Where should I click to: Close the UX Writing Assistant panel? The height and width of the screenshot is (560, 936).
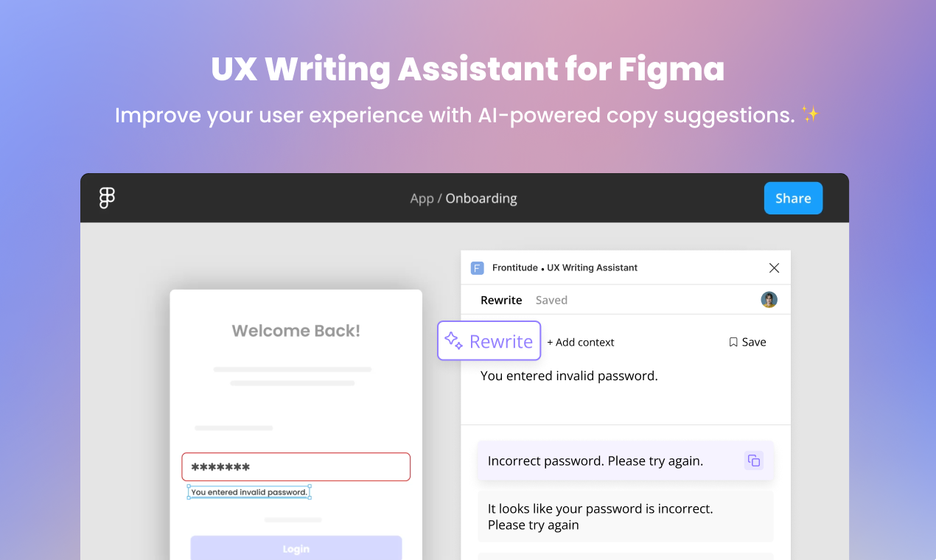tap(774, 267)
